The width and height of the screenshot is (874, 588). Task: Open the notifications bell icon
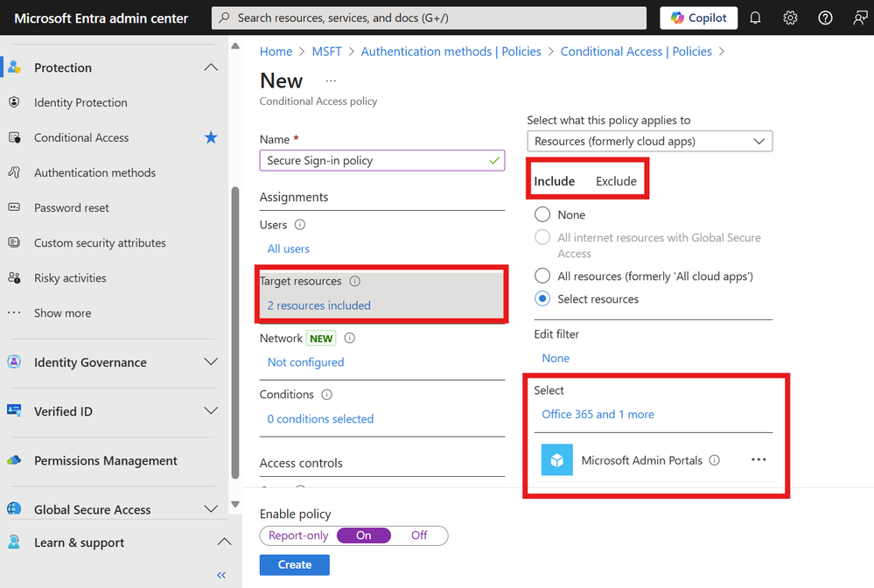(x=756, y=17)
